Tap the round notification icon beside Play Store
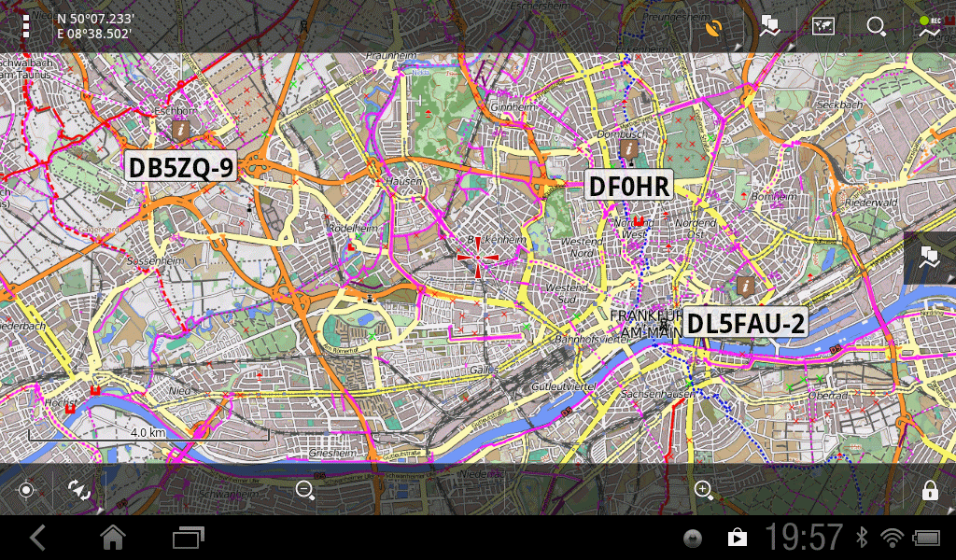 pos(693,538)
